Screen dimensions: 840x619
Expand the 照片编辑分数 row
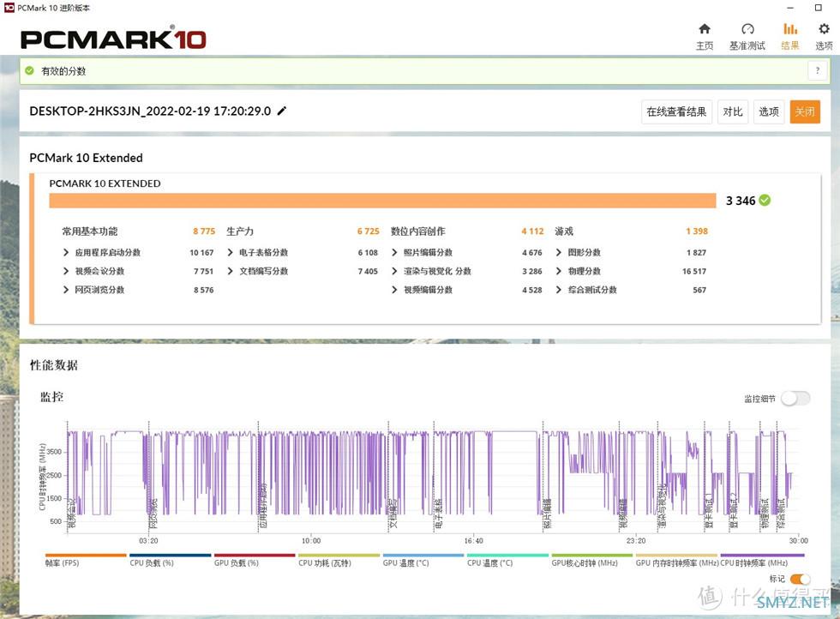click(394, 252)
